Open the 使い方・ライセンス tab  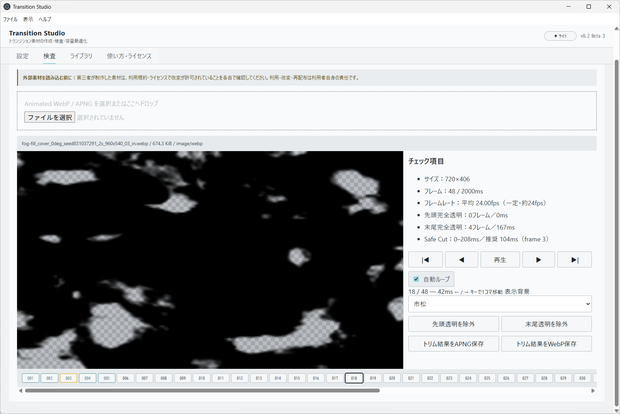pos(129,56)
